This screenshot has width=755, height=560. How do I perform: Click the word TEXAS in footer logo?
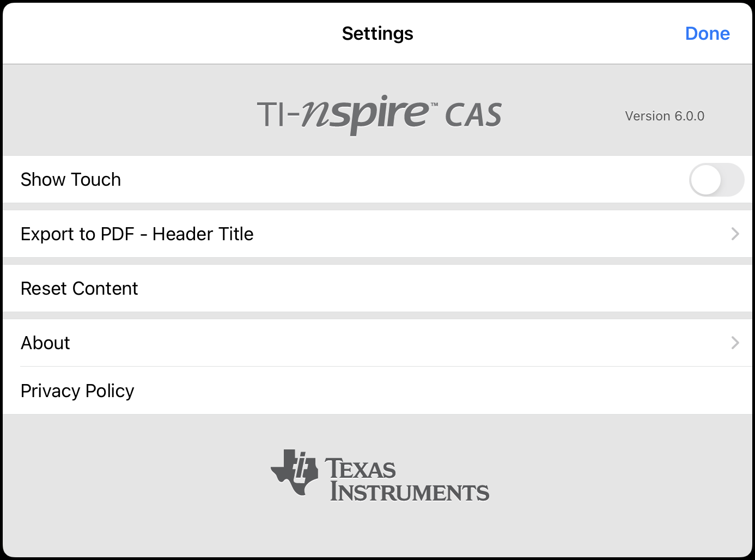[x=361, y=468]
